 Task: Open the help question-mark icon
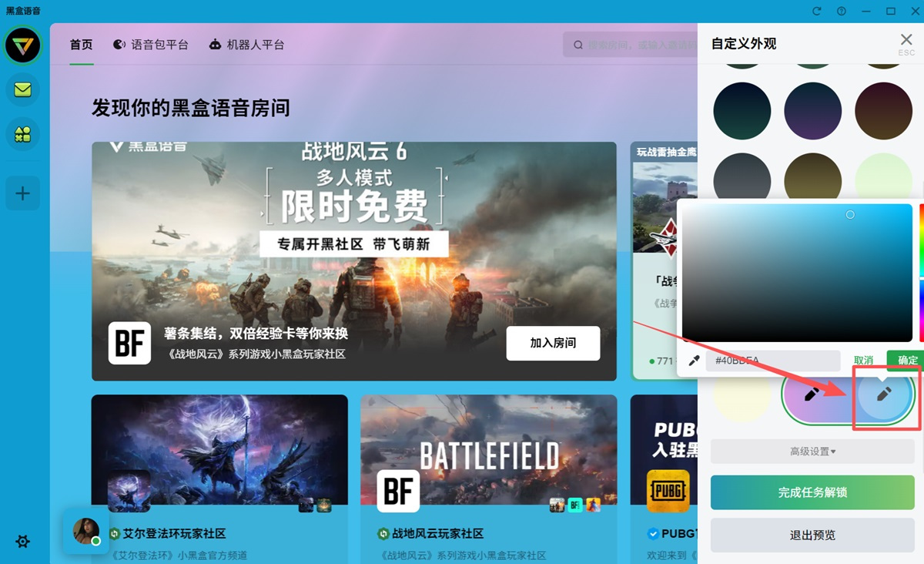(841, 11)
